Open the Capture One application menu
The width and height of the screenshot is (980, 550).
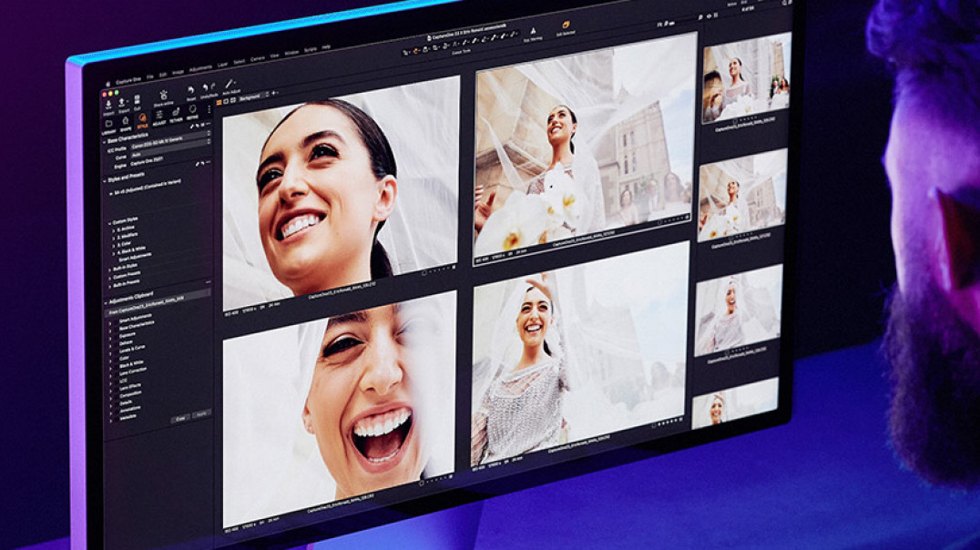coord(128,80)
